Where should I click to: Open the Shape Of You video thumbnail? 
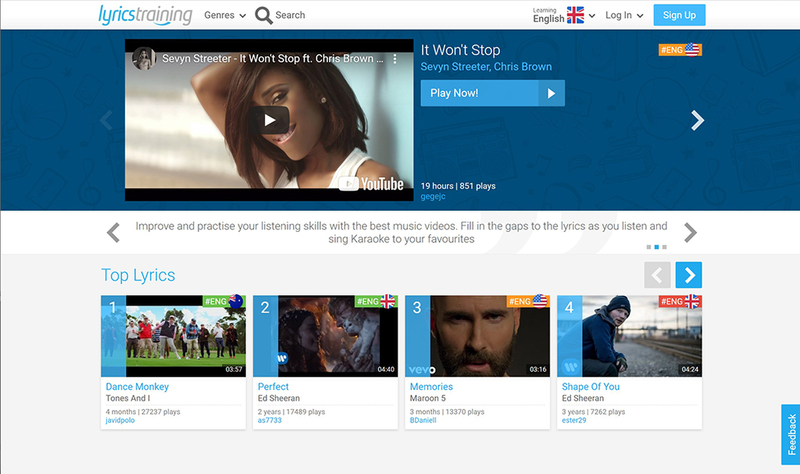pyautogui.click(x=630, y=336)
